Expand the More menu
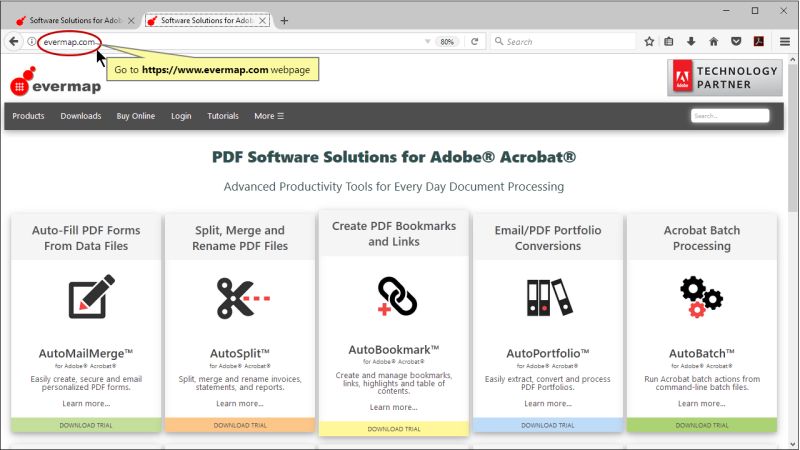Screen dimensions: 800x450 tap(269, 116)
